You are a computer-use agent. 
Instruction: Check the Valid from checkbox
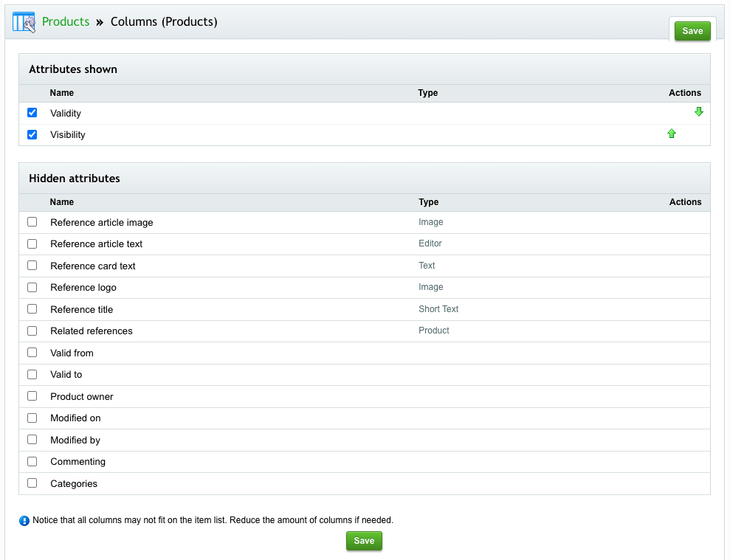click(32, 352)
